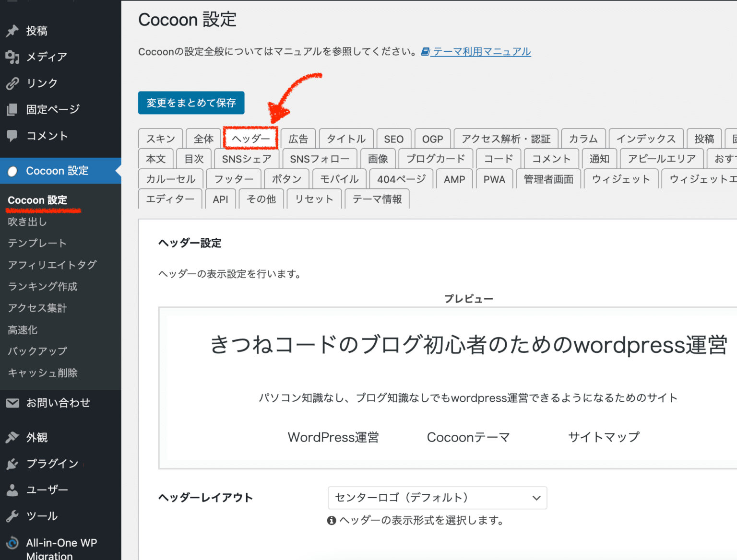Image resolution: width=737 pixels, height=560 pixels.
Task: Open the リセット settings tab
Action: (314, 198)
